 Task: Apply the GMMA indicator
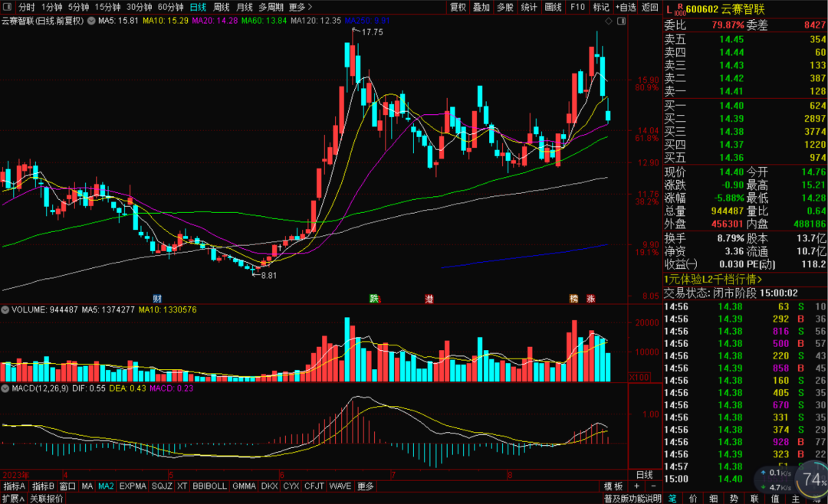(244, 486)
